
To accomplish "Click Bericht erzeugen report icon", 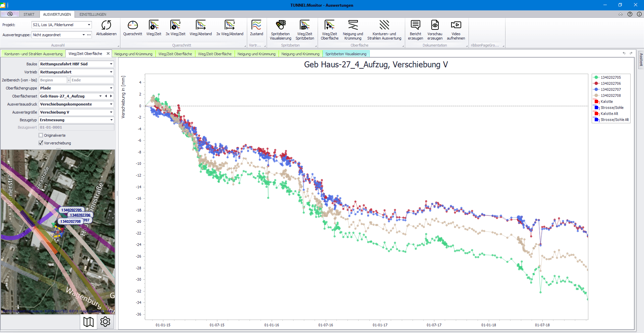I will pos(415,25).
